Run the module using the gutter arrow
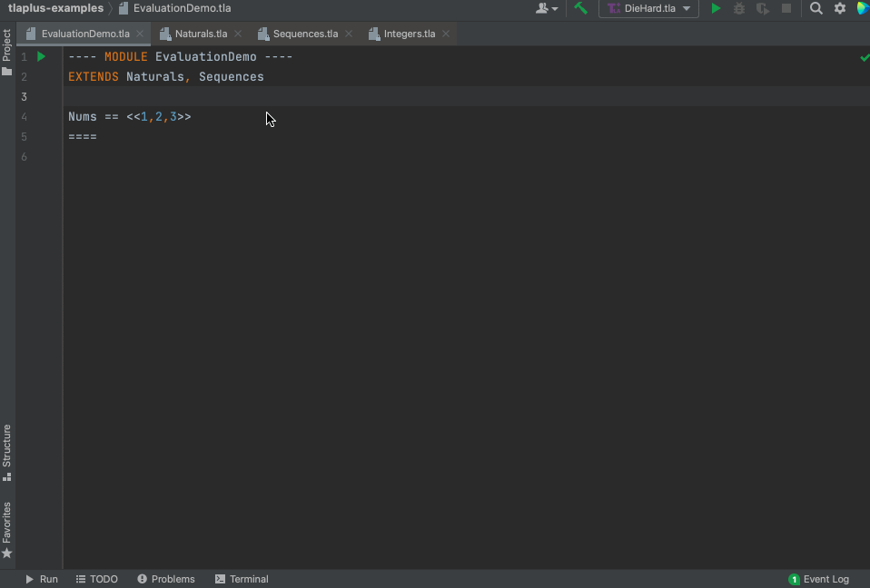Viewport: 870px width, 588px height. point(41,56)
